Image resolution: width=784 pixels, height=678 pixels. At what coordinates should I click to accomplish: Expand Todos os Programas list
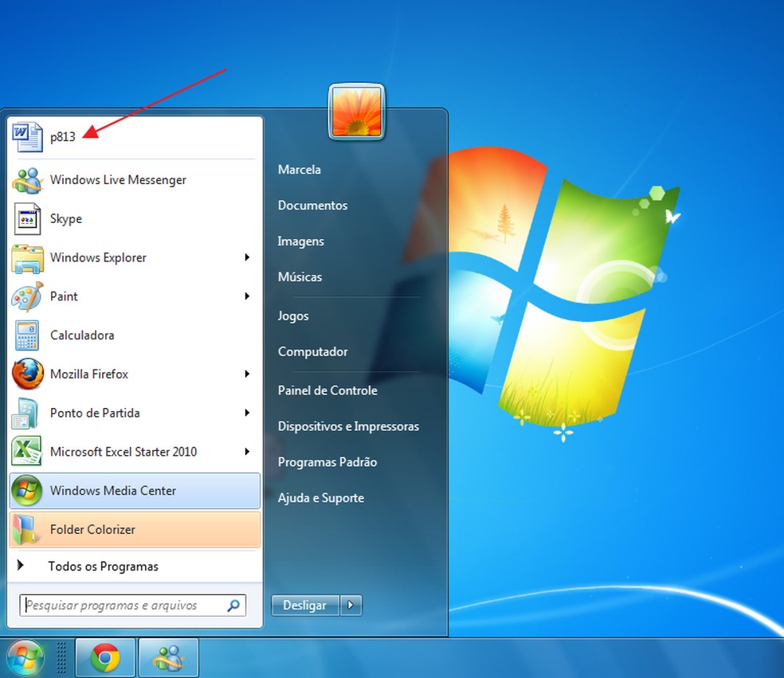tap(102, 566)
